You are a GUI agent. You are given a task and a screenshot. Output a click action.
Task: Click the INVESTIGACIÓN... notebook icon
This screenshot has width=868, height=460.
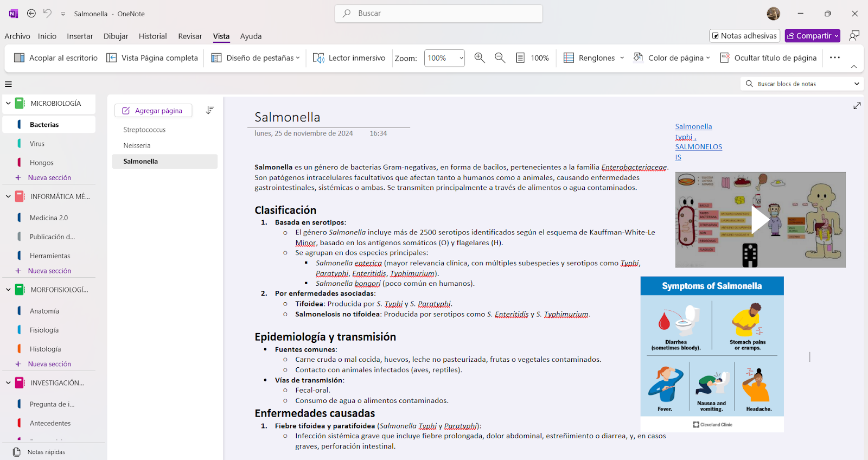pos(20,383)
